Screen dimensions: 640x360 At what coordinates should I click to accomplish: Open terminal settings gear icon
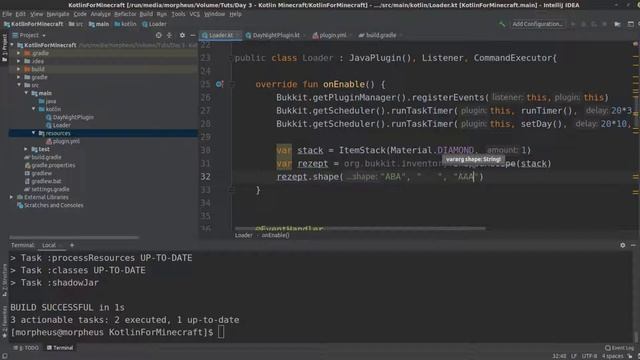click(x=622, y=245)
